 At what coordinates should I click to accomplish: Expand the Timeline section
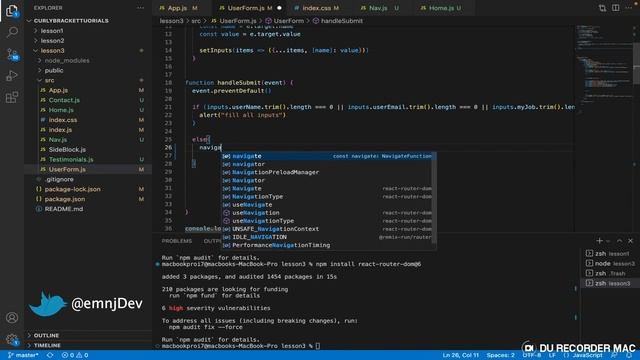[x=47, y=345]
